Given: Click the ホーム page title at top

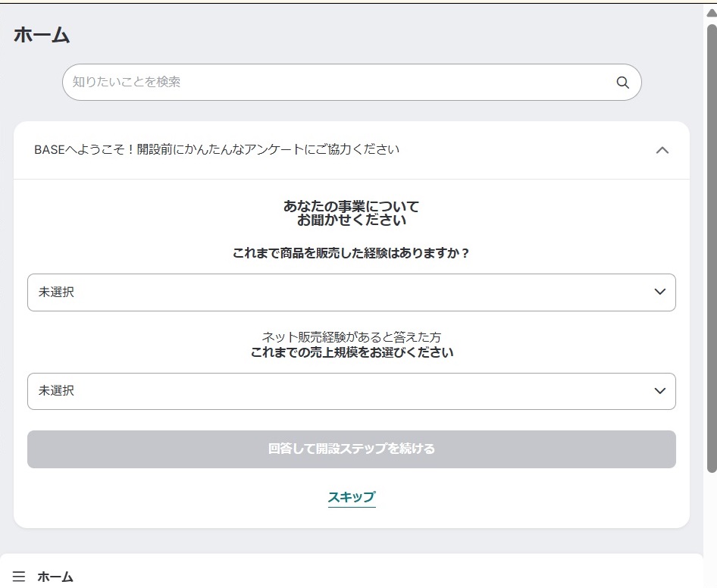Looking at the screenshot, I should tap(42, 35).
